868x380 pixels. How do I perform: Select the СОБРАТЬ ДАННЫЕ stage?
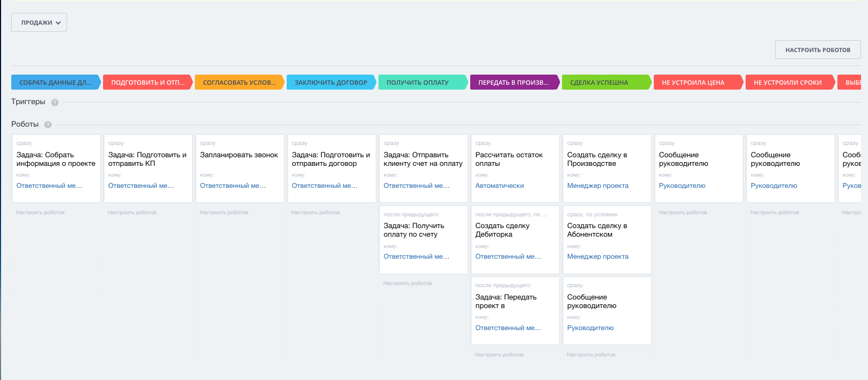(x=55, y=83)
